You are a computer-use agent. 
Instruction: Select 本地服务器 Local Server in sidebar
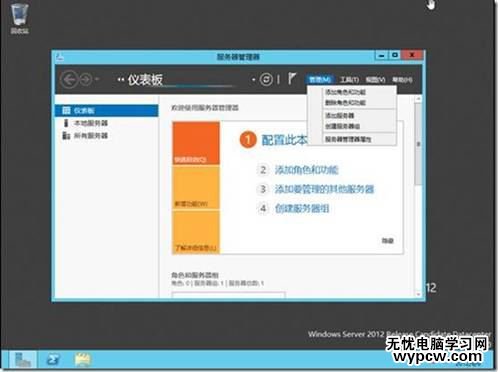click(x=107, y=123)
